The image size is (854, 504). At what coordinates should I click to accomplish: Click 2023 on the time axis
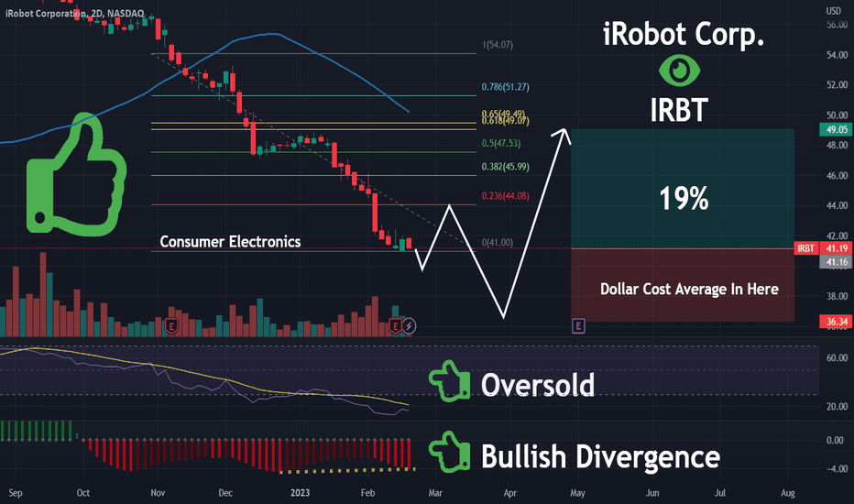[x=300, y=493]
